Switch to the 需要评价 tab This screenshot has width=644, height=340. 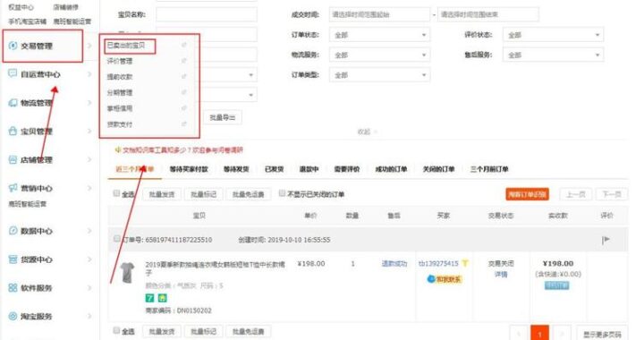(x=347, y=169)
